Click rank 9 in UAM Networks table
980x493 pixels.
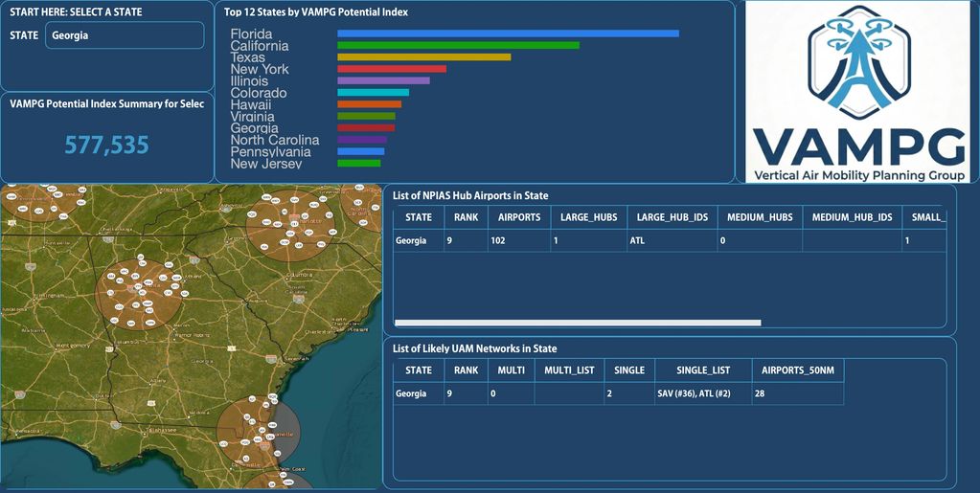pos(466,393)
